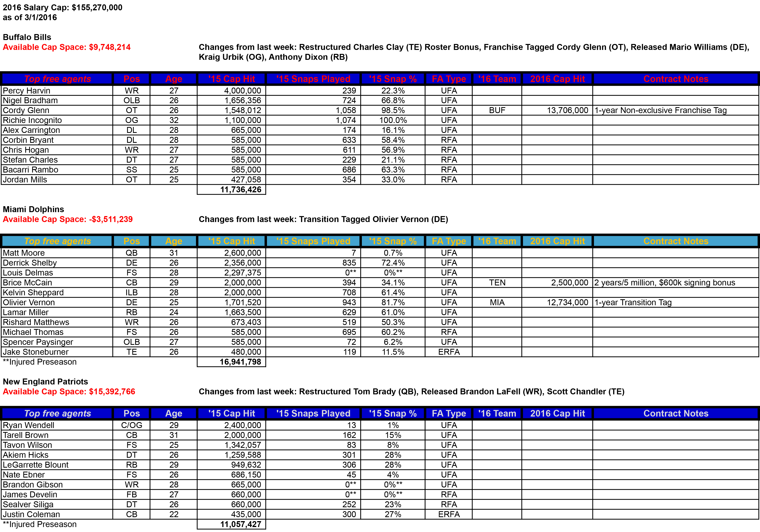760x532 pixels.
Task: Click the BUF '16 Team cell
Action: 497,111
